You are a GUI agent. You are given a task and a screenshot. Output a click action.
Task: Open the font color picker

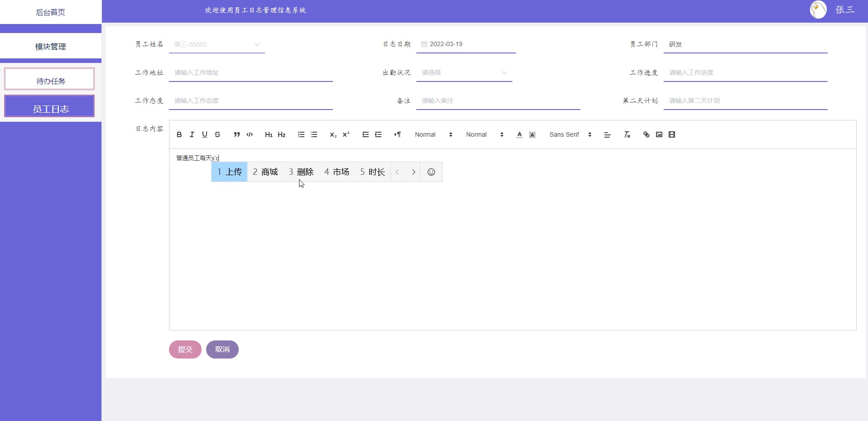point(520,134)
